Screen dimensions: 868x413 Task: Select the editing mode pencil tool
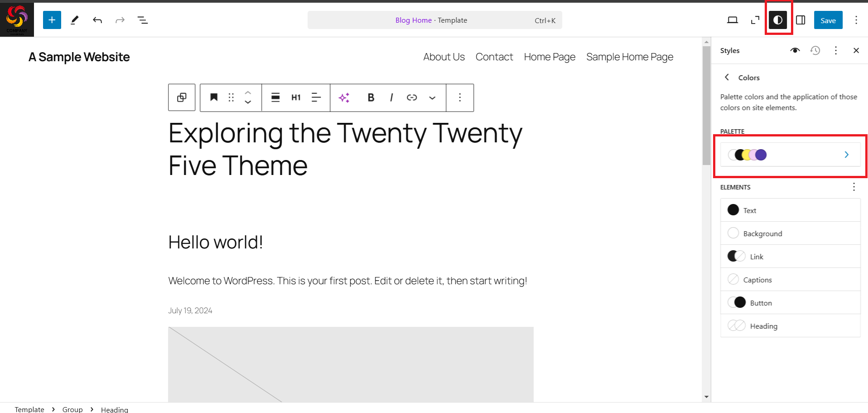tap(75, 20)
